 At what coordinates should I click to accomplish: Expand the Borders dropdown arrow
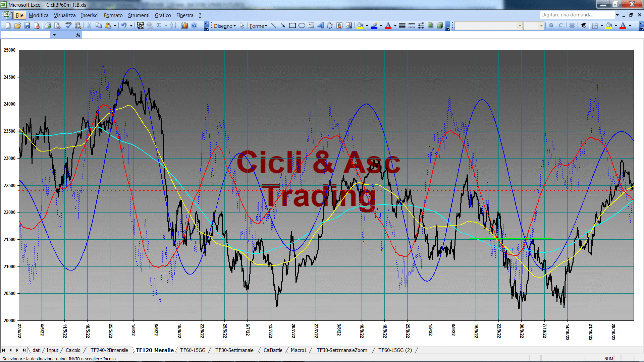602,25
